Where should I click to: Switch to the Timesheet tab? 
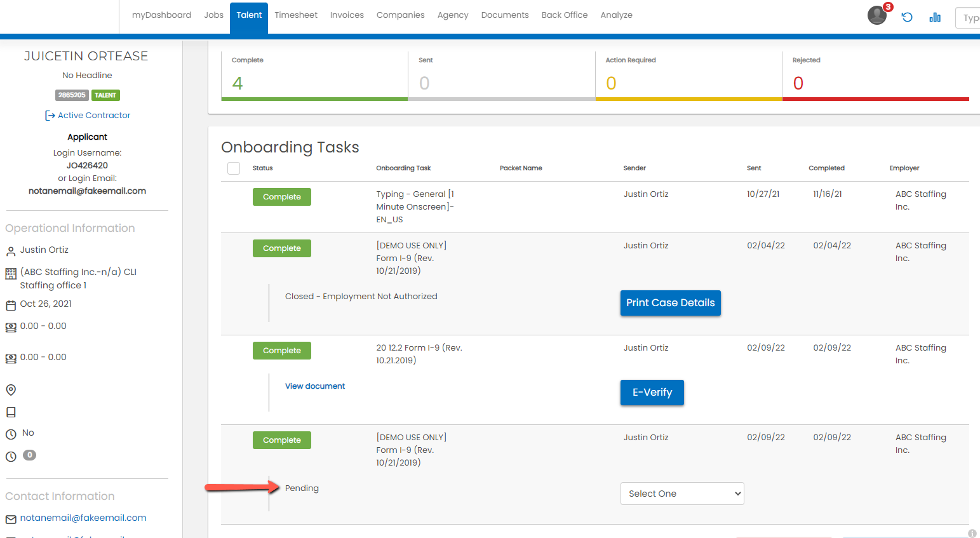tap(296, 15)
